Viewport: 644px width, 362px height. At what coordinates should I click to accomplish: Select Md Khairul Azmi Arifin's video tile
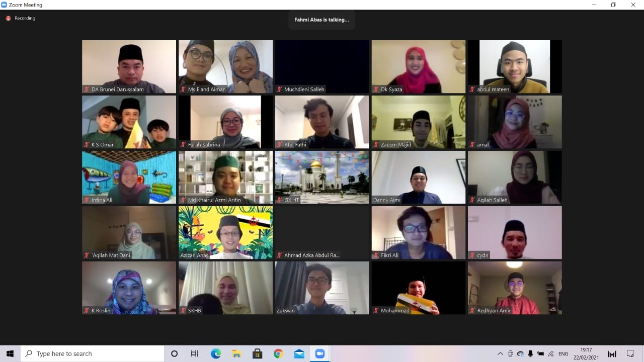[225, 177]
